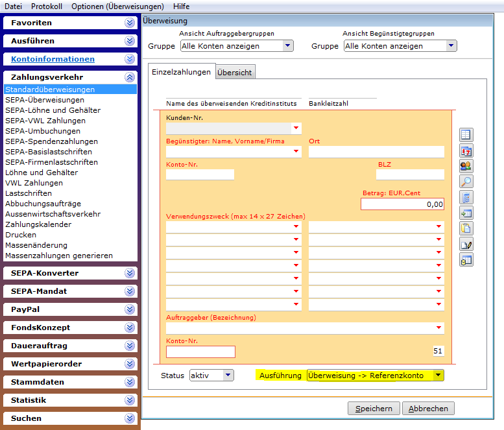Click the table import arrow icon
Image resolution: width=504 pixels, height=430 pixels.
[466, 213]
